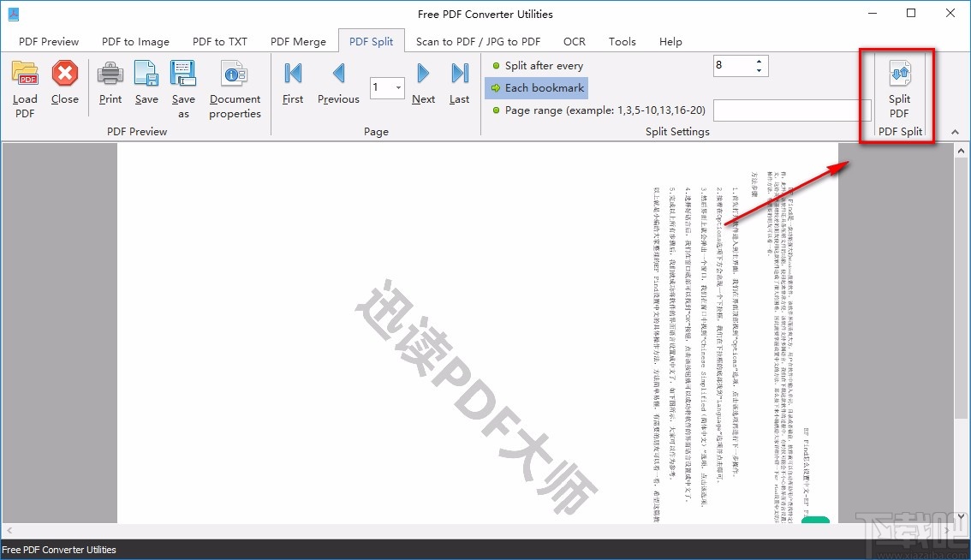Image resolution: width=971 pixels, height=560 pixels.
Task: Click the Print icon
Action: coord(110,73)
